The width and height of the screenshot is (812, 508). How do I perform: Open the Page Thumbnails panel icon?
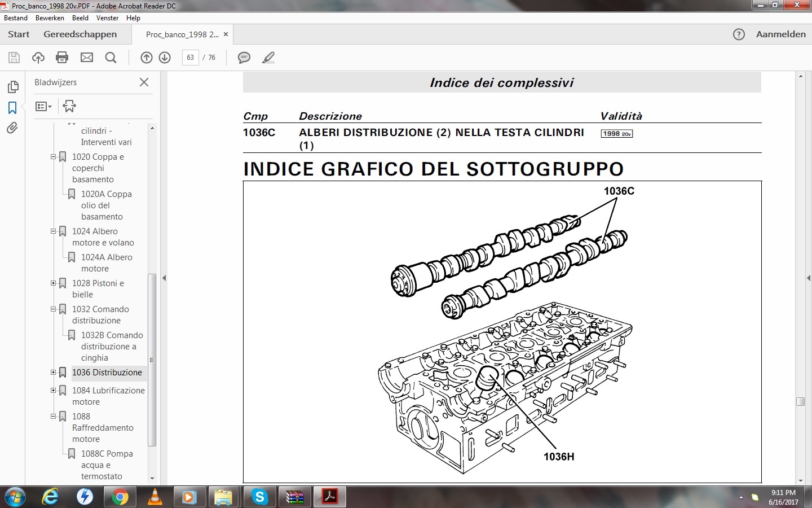click(x=12, y=87)
